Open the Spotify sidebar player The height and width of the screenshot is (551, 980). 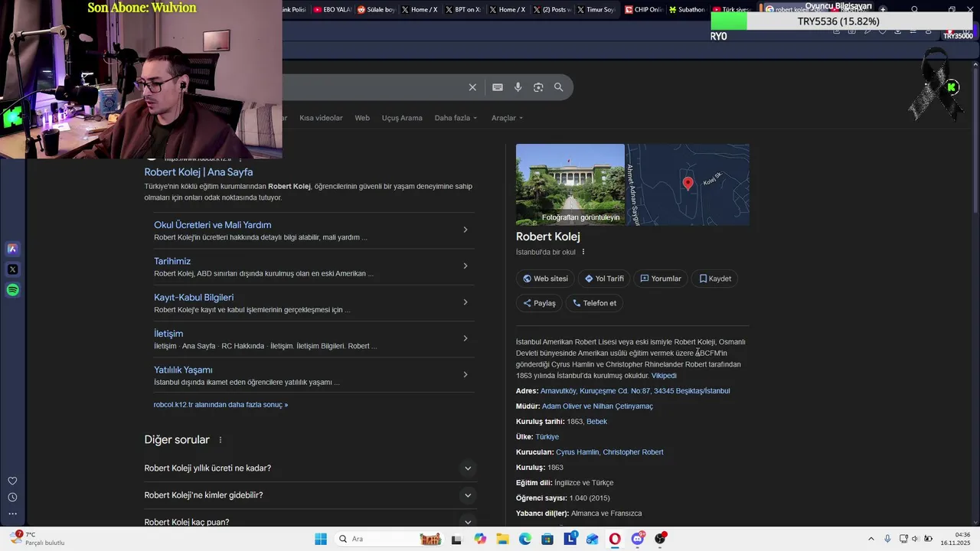[x=12, y=290]
